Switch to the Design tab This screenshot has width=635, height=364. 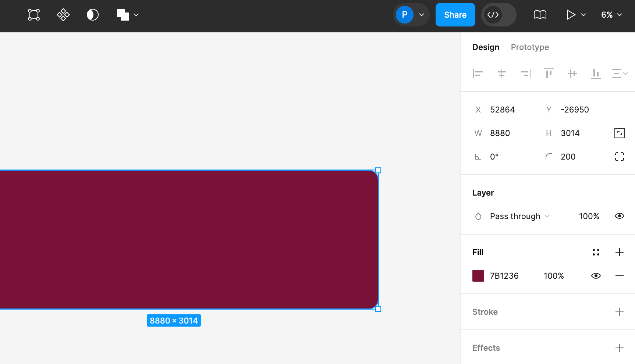[486, 47]
